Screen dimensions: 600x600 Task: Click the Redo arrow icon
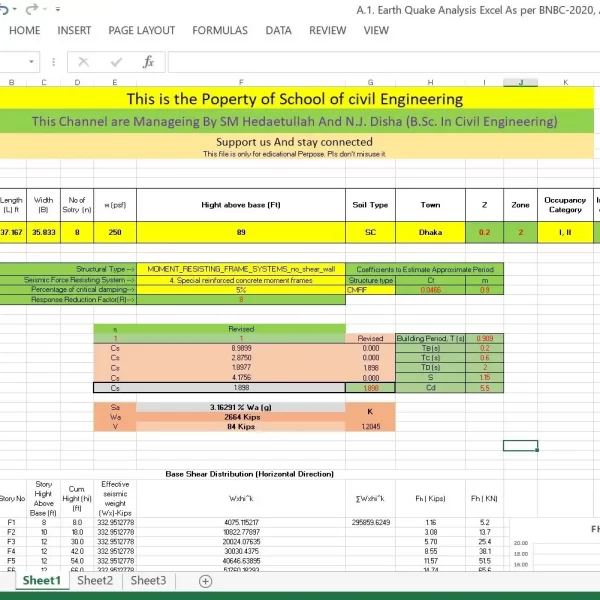(32, 9)
